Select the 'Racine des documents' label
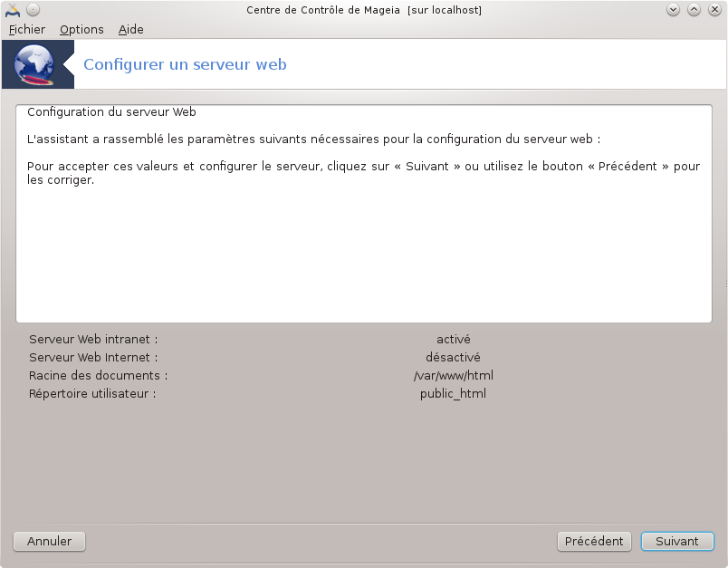The width and height of the screenshot is (728, 568). click(98, 376)
